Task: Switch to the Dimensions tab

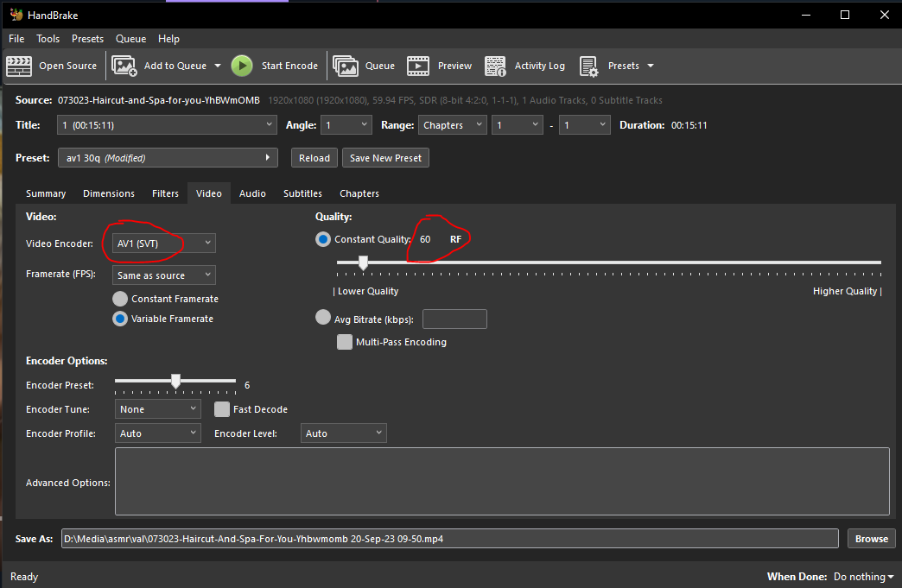Action: coord(109,193)
